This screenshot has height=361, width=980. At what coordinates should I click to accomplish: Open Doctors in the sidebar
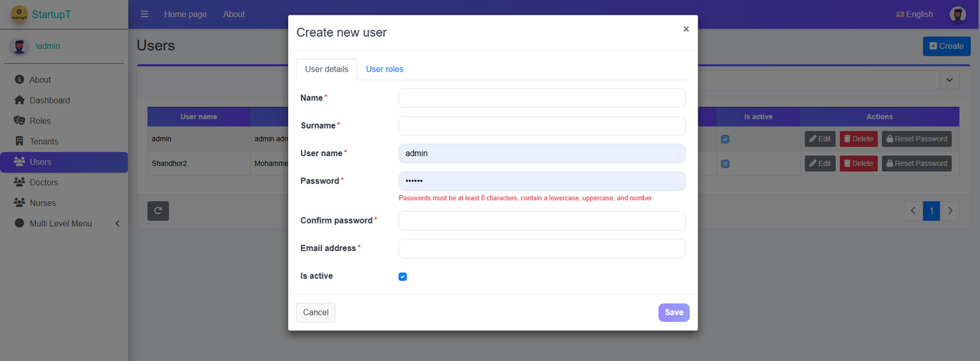coord(64,183)
